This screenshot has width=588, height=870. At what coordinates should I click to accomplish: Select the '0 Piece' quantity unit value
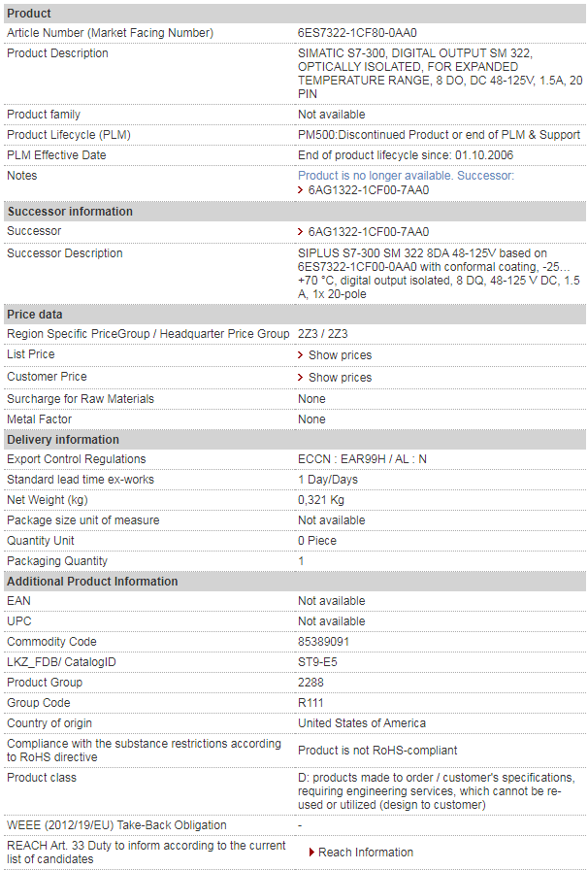pos(317,541)
